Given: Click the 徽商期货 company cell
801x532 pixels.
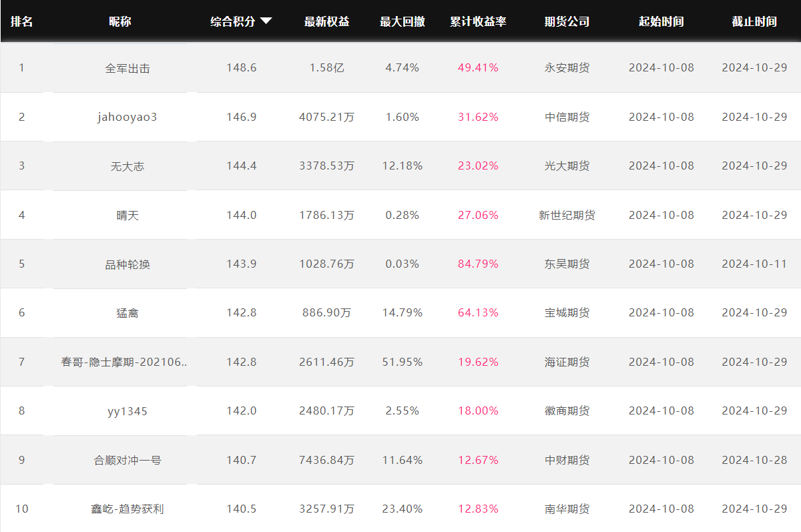Looking at the screenshot, I should click(x=567, y=411).
